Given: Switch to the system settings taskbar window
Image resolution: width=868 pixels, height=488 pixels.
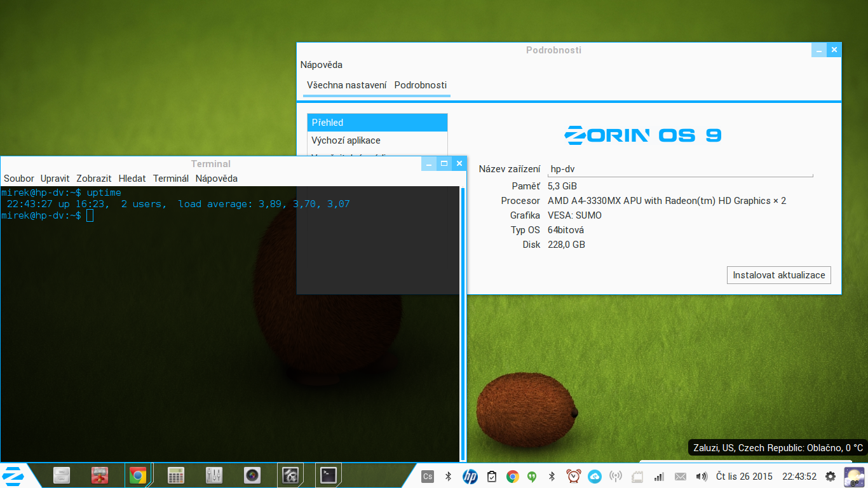Looking at the screenshot, I should click(x=290, y=475).
